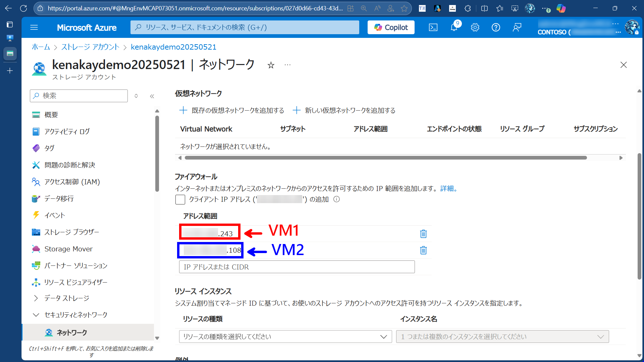Open kenakaydemo20250521 breadcrumb link

click(173, 47)
